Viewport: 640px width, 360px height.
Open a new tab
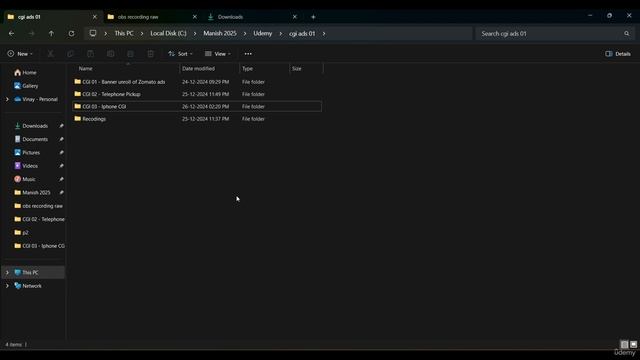(313, 17)
